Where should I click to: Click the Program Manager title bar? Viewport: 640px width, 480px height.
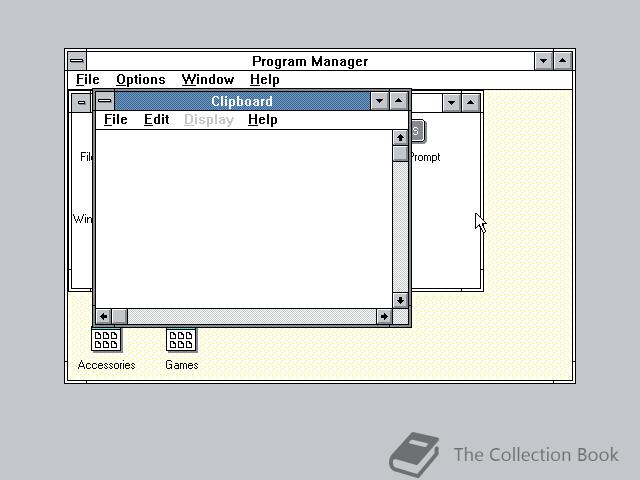(310, 61)
